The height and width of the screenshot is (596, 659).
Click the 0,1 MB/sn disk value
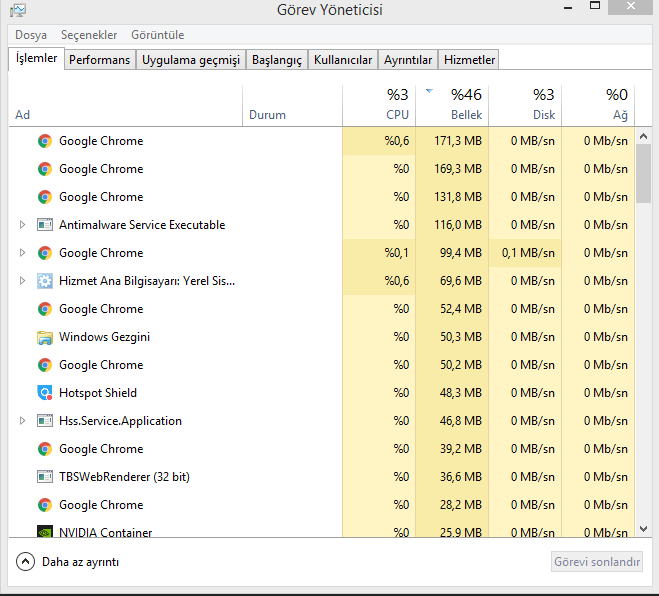(528, 253)
